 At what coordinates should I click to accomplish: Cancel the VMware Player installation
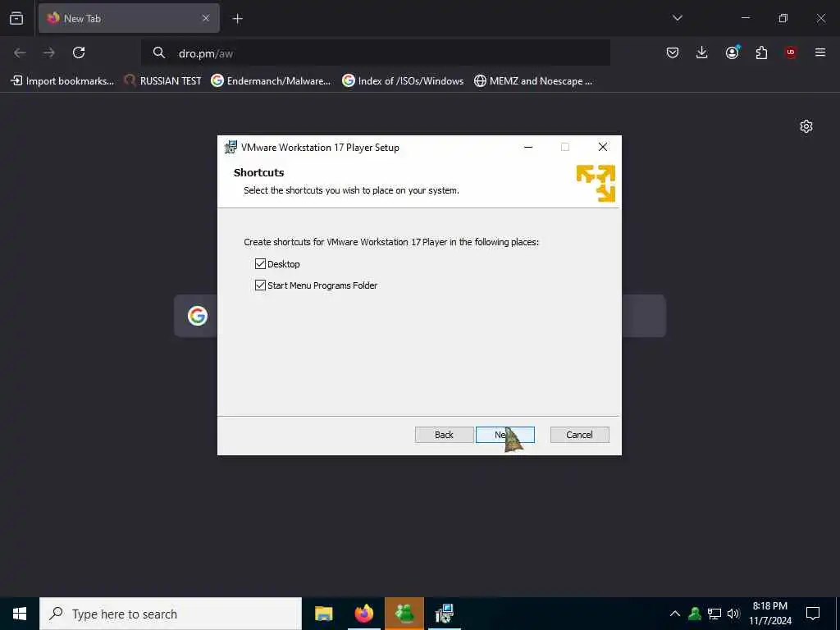(x=579, y=435)
